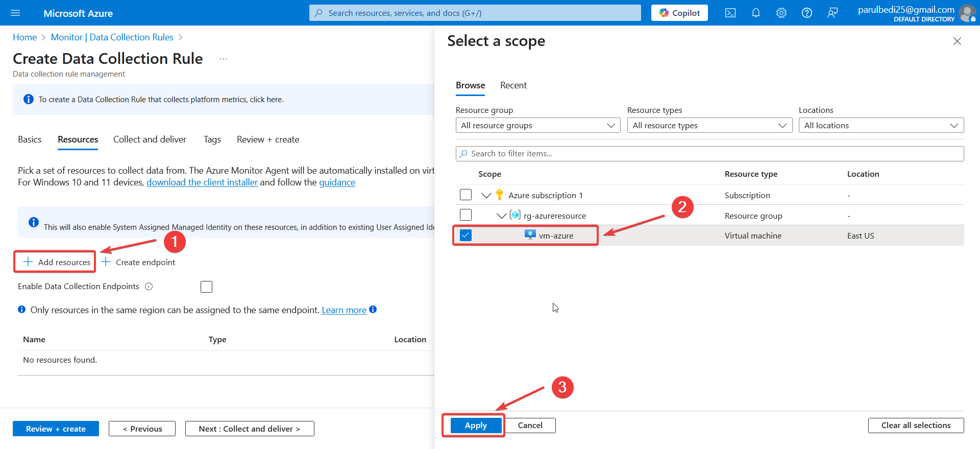
Task: Open the Azure portal hamburger menu
Action: pyautogui.click(x=15, y=13)
